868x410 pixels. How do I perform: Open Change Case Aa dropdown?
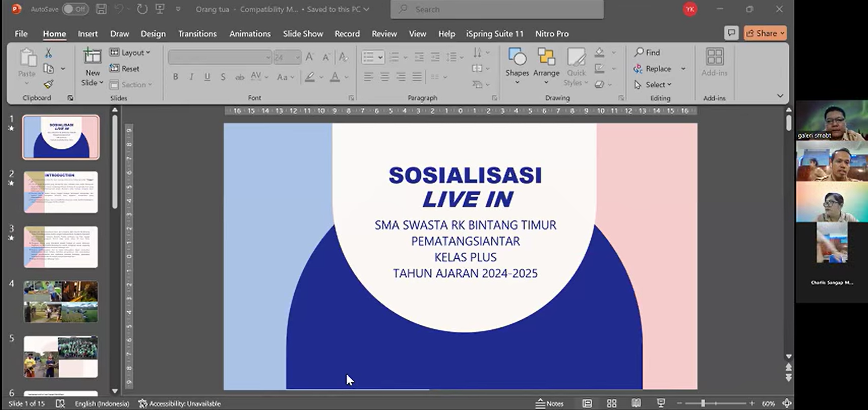(286, 77)
